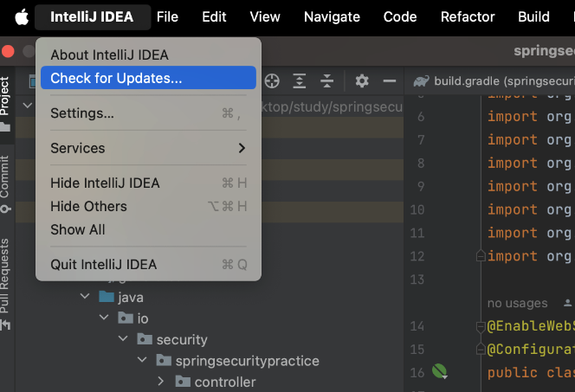The image size is (575, 392).
Task: Open the Services submenu
Action: click(148, 148)
